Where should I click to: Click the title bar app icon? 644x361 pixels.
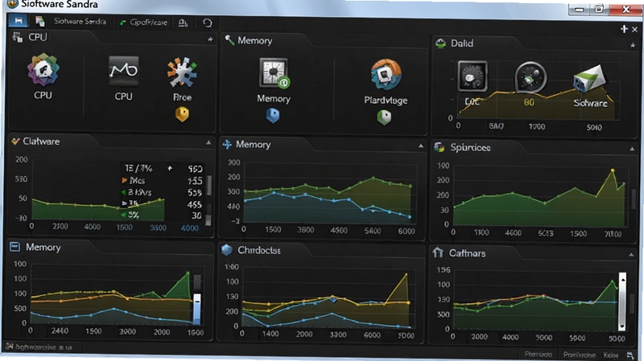coord(13,4)
